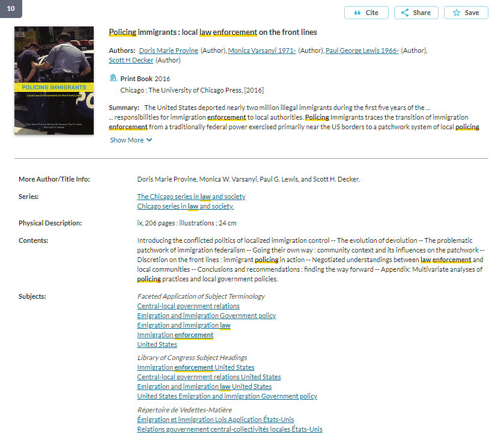Open author Doris Marie Provine
The image size is (504, 434).
click(x=168, y=50)
